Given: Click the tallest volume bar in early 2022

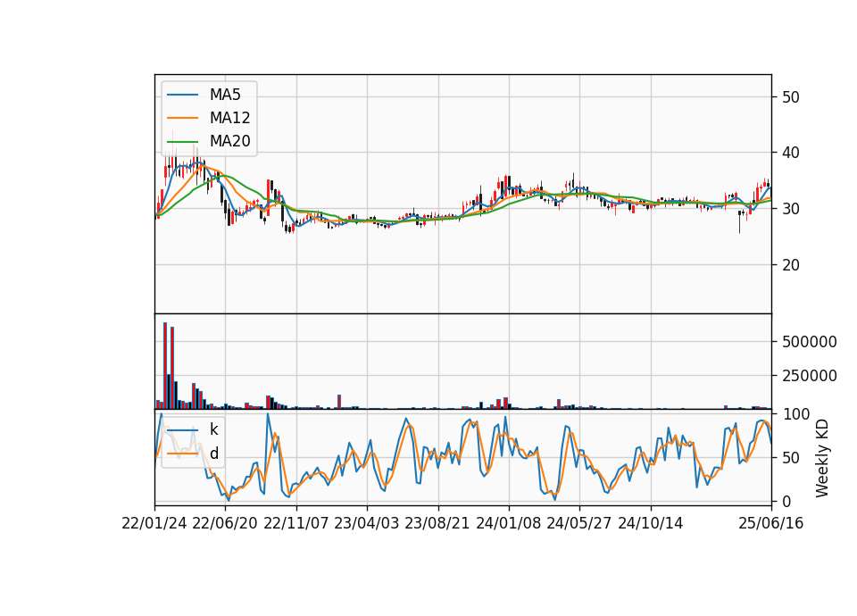Looking at the screenshot, I should pos(165,366).
